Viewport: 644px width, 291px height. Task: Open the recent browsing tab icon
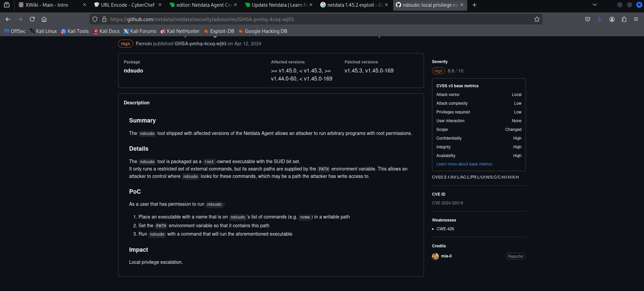point(7,5)
